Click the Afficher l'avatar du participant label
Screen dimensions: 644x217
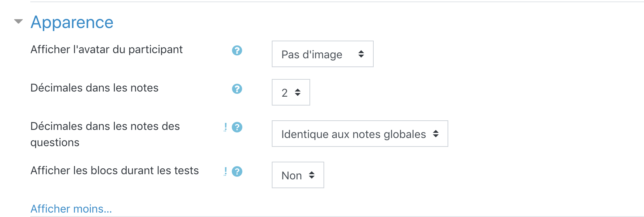coord(106,49)
